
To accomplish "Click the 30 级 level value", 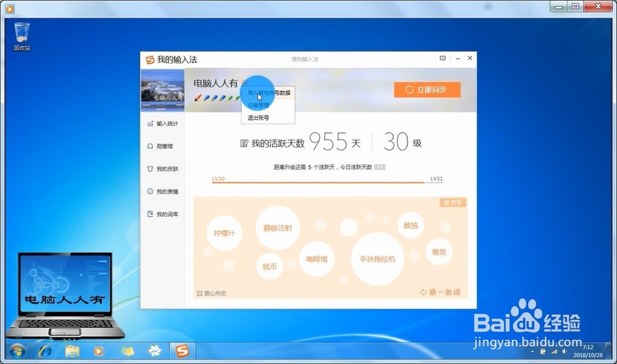I will [x=402, y=141].
